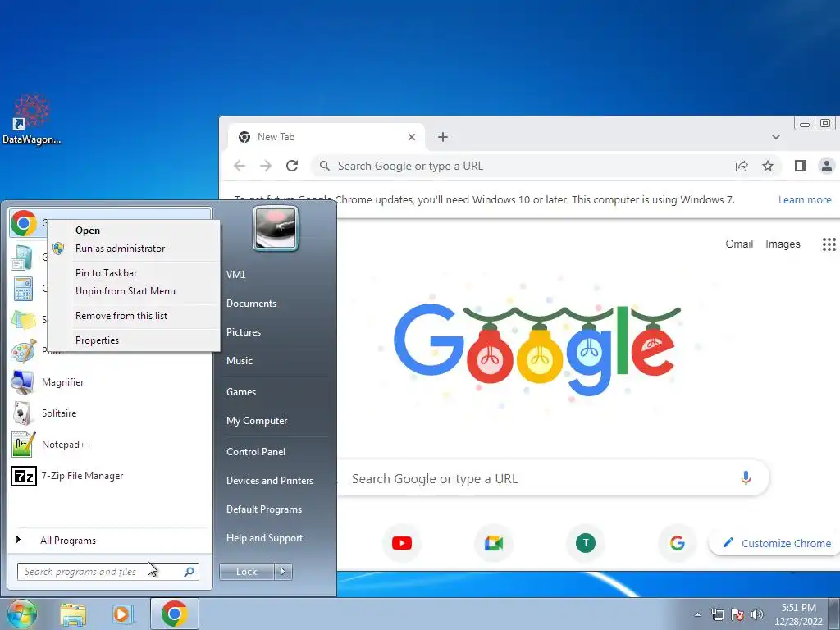
Task: Click the Lock button
Action: click(246, 572)
